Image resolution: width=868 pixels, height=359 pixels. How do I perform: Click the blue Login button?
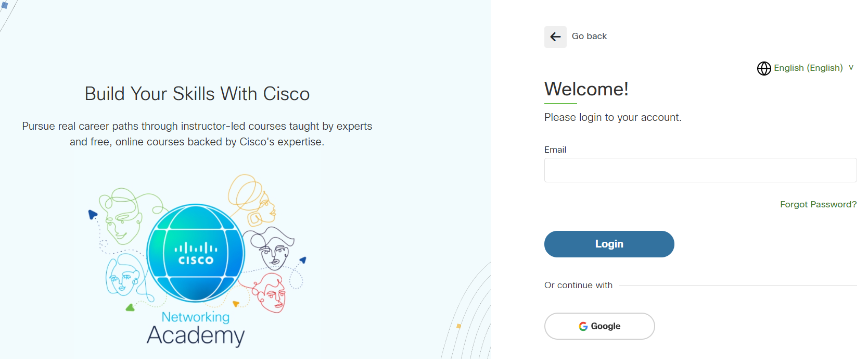609,244
